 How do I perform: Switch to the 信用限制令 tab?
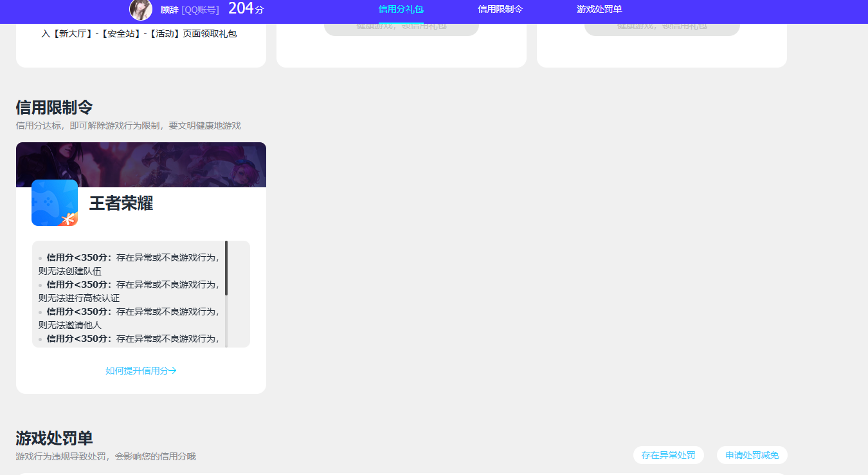tap(500, 10)
